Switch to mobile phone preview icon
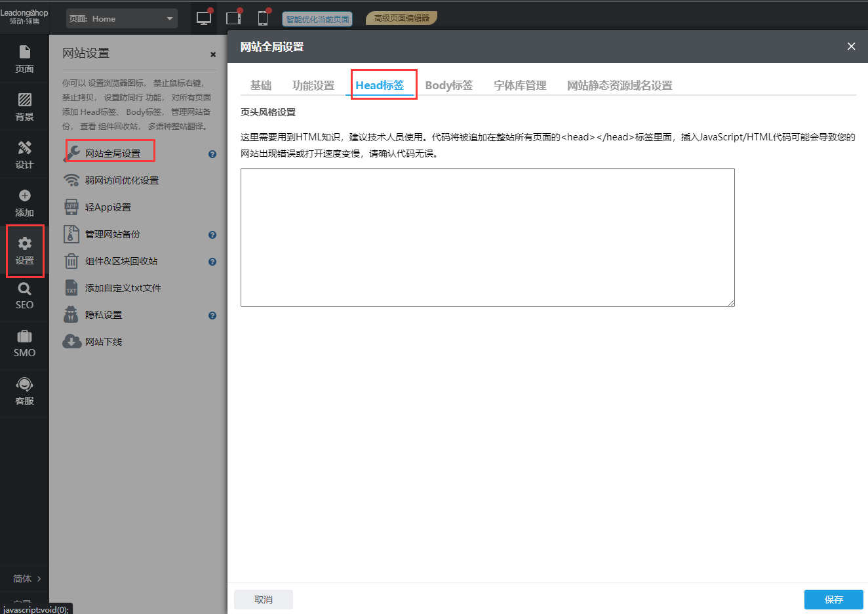 (x=263, y=18)
